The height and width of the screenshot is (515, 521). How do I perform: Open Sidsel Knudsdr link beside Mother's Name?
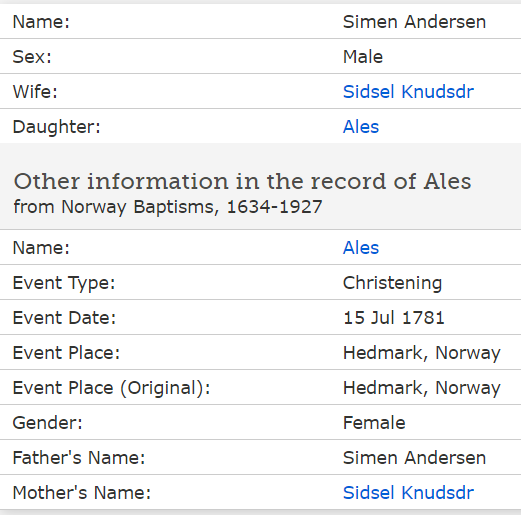click(408, 492)
